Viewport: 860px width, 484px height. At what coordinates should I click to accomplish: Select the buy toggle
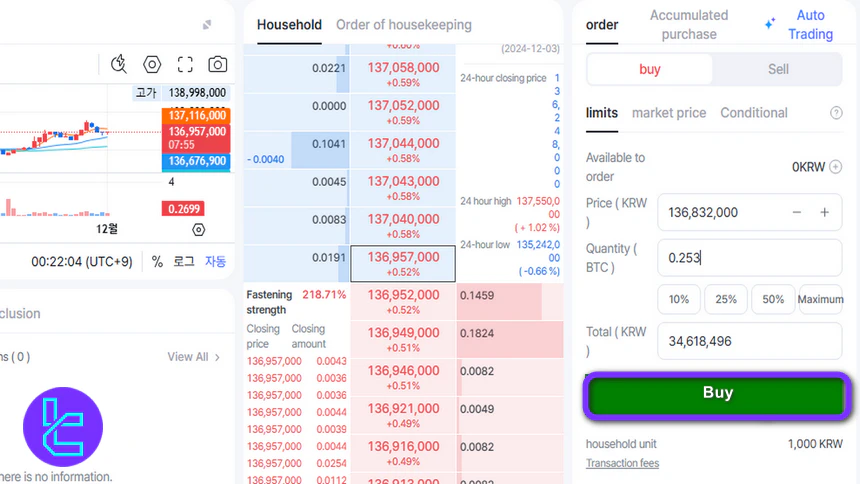click(x=649, y=70)
